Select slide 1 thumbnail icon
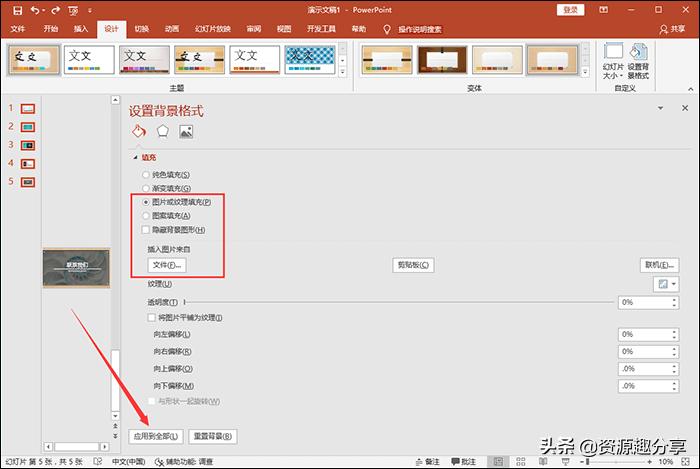The width and height of the screenshot is (700, 469). (28, 108)
